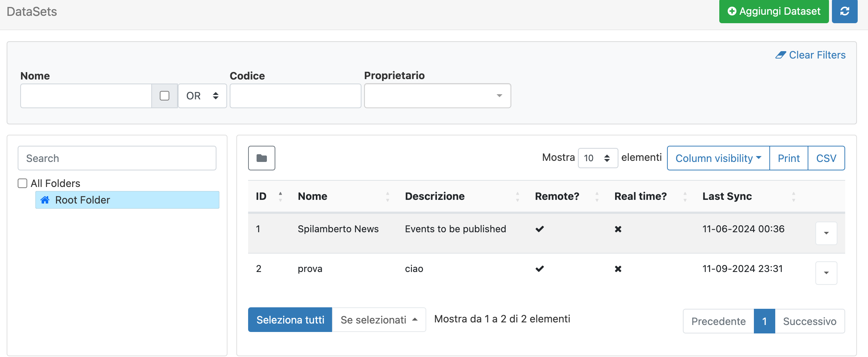Enable the Remote checkmark icon for prova row
The width and height of the screenshot is (868, 357).
pos(540,269)
